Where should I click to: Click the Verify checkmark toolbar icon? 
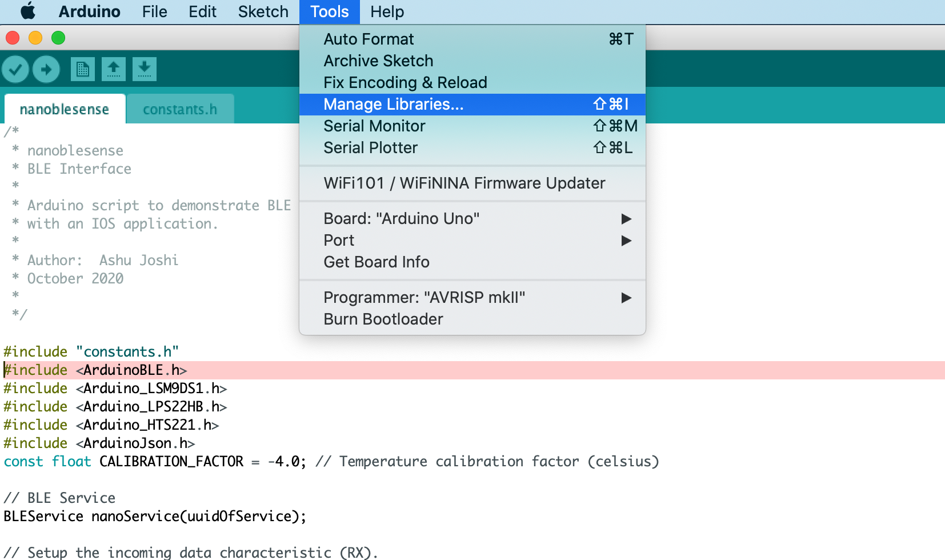pyautogui.click(x=15, y=70)
